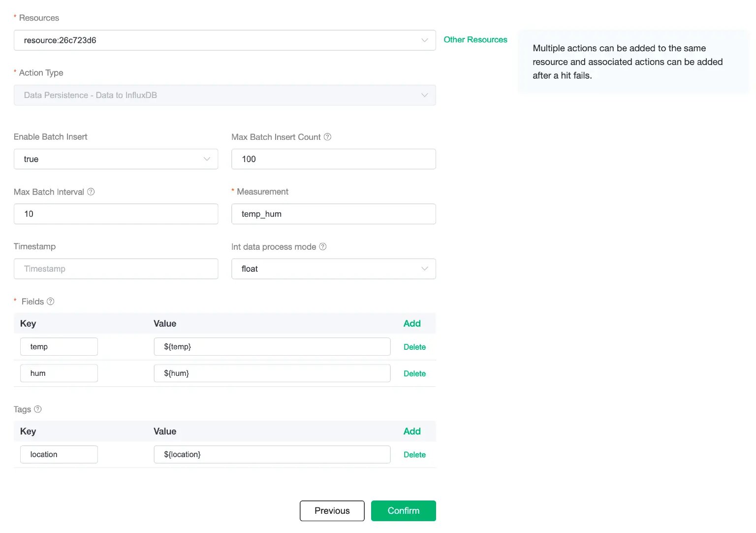Click the Measurement field containing temp_hum
Image resolution: width=756 pixels, height=533 pixels.
333,214
